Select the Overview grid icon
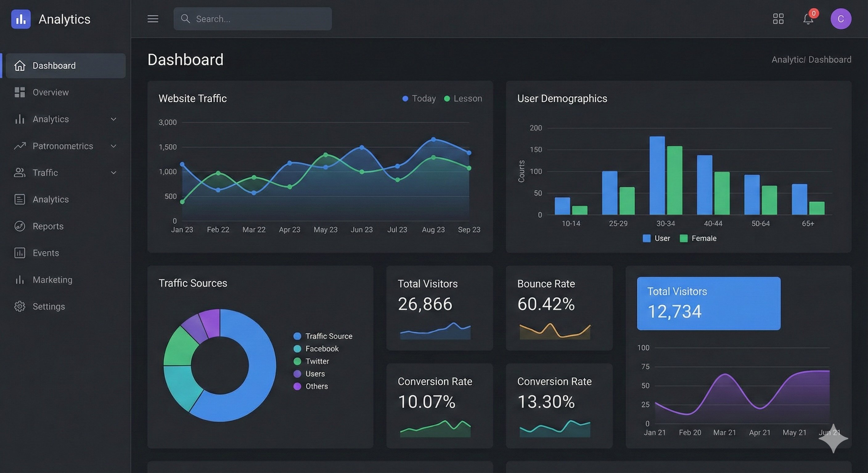Viewport: 868px width, 473px height. pos(20,92)
